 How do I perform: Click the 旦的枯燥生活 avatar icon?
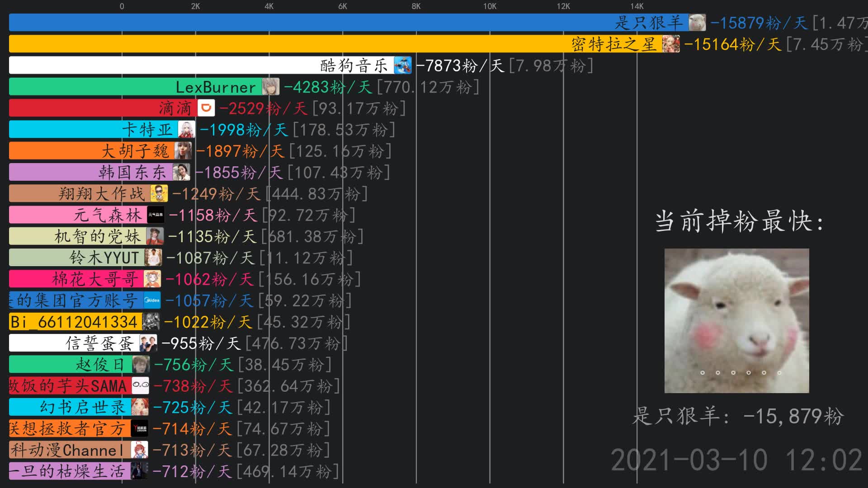pyautogui.click(x=140, y=471)
